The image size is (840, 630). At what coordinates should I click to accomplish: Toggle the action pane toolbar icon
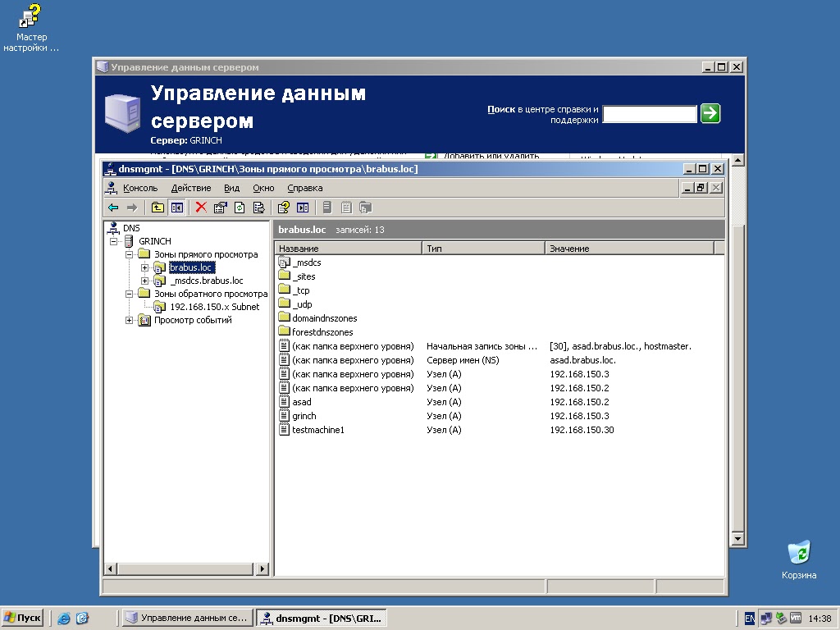click(303, 208)
